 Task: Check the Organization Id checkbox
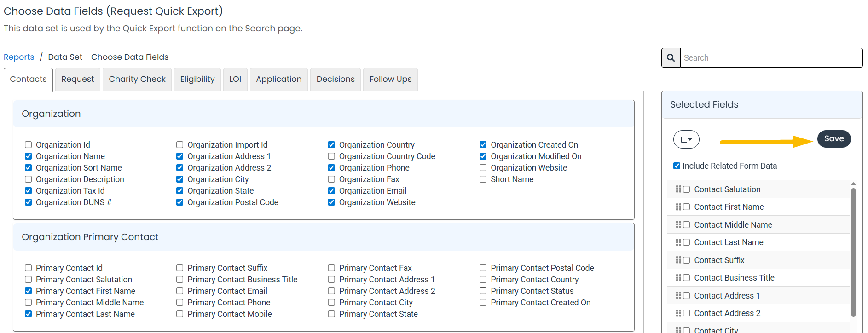pyautogui.click(x=29, y=145)
